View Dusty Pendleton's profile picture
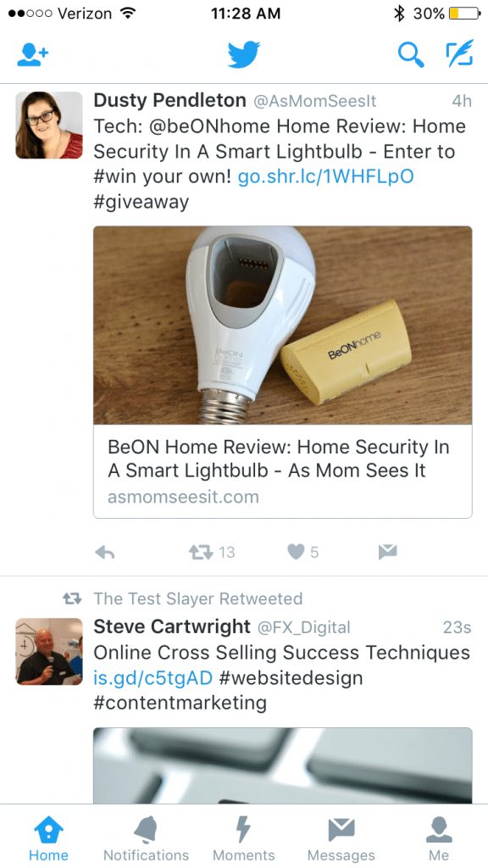This screenshot has height=868, width=488. [x=48, y=125]
